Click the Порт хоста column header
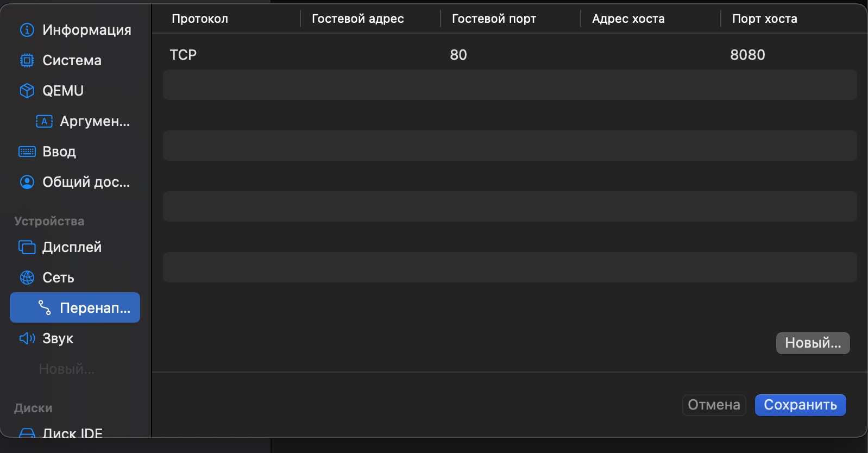The image size is (868, 453). (x=764, y=18)
